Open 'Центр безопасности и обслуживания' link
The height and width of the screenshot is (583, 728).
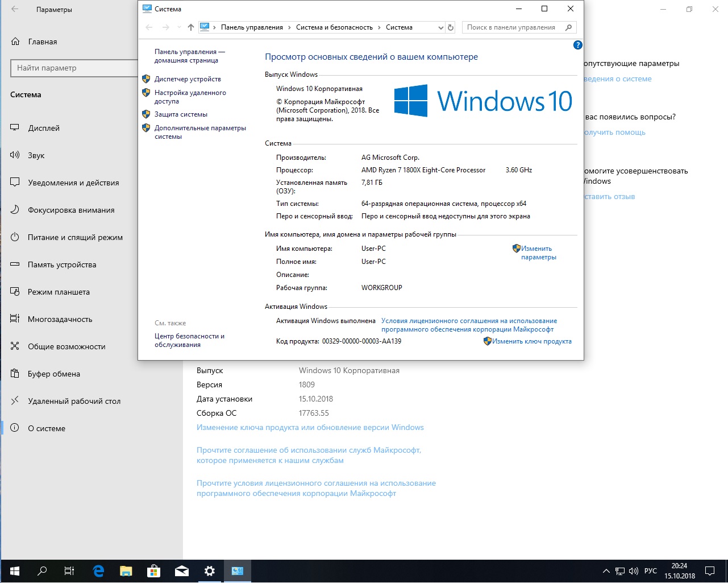pos(189,340)
